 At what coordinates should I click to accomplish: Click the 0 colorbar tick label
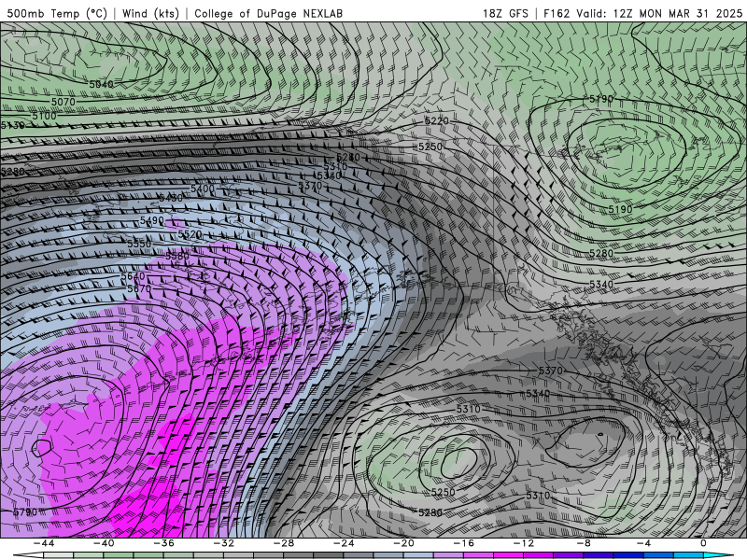(703, 543)
